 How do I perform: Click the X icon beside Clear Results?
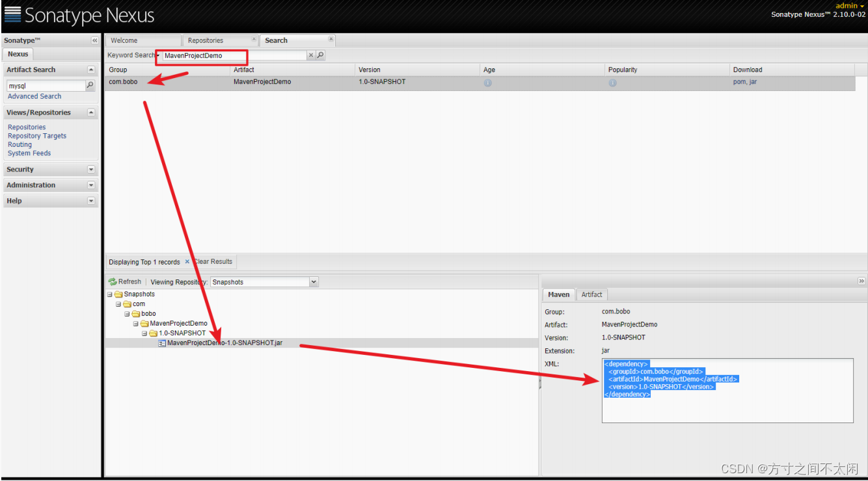pyautogui.click(x=187, y=261)
